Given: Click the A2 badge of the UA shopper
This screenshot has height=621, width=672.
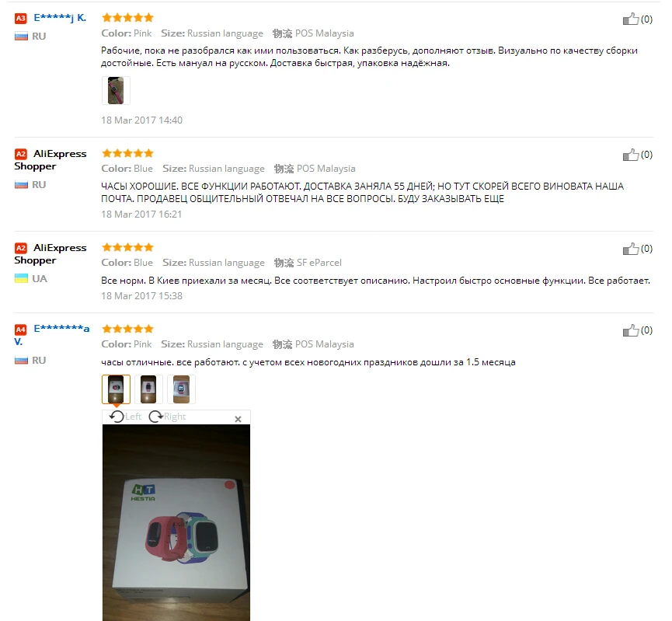Looking at the screenshot, I should (20, 248).
